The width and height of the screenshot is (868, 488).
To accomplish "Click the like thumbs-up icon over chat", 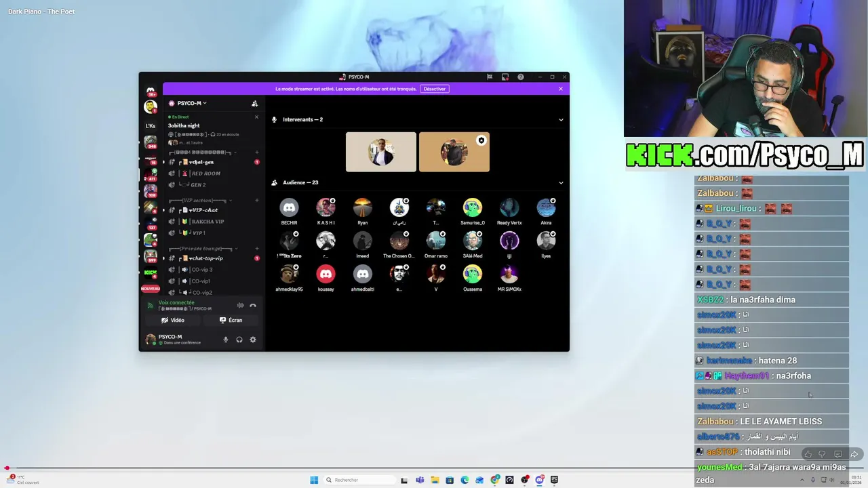I will pyautogui.click(x=808, y=454).
